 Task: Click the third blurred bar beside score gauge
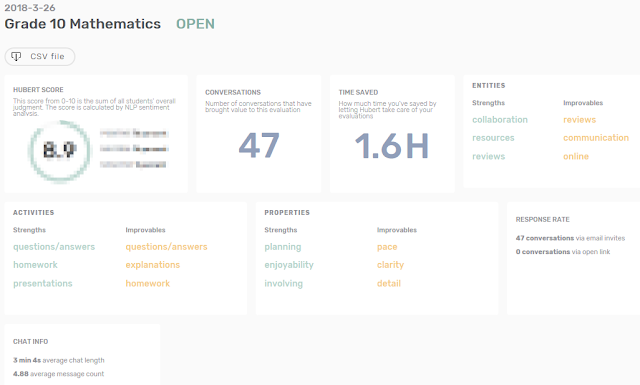[x=133, y=165]
